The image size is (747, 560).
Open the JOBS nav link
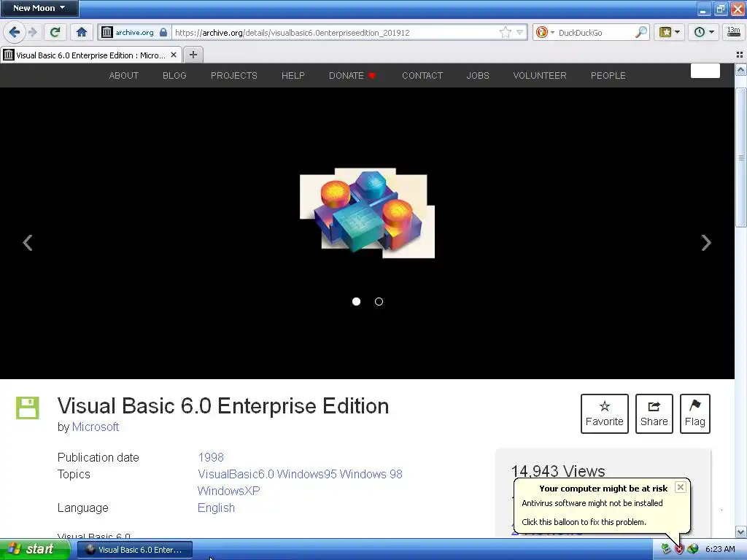478,75
